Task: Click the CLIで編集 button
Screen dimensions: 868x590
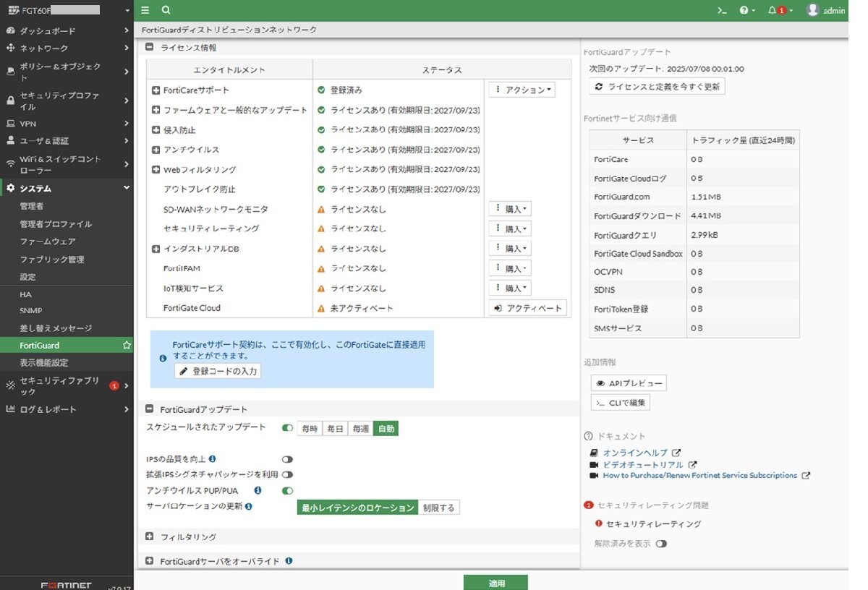Action: click(x=621, y=403)
